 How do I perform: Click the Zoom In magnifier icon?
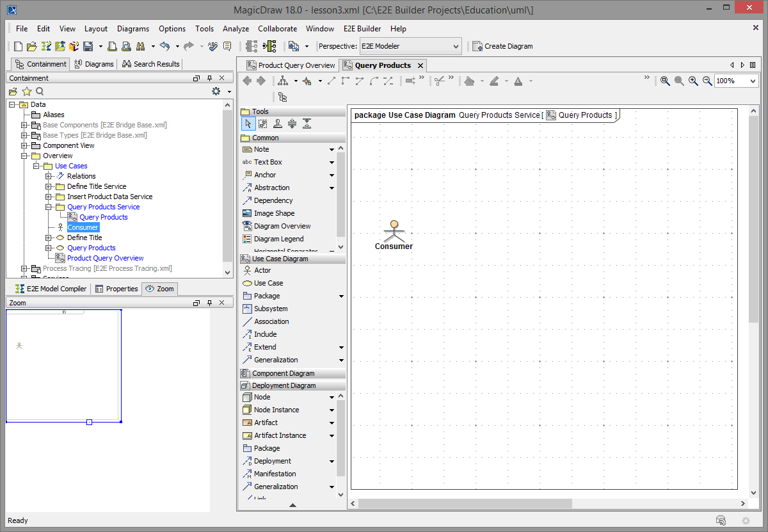click(693, 81)
